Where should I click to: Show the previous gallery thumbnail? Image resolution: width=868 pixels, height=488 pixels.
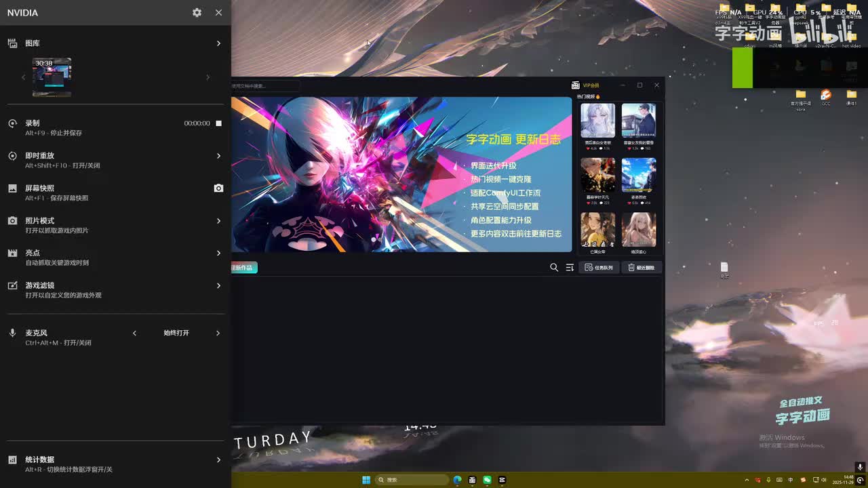point(24,77)
